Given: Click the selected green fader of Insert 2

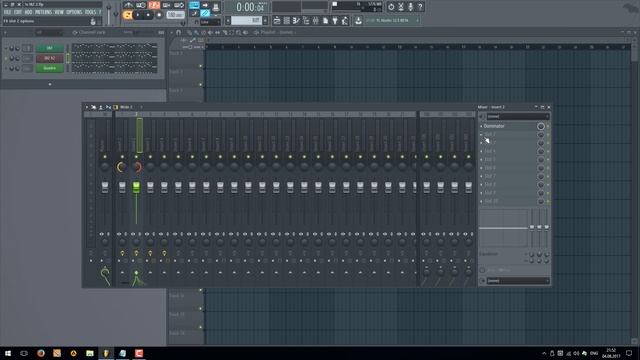Looking at the screenshot, I should 136,187.
